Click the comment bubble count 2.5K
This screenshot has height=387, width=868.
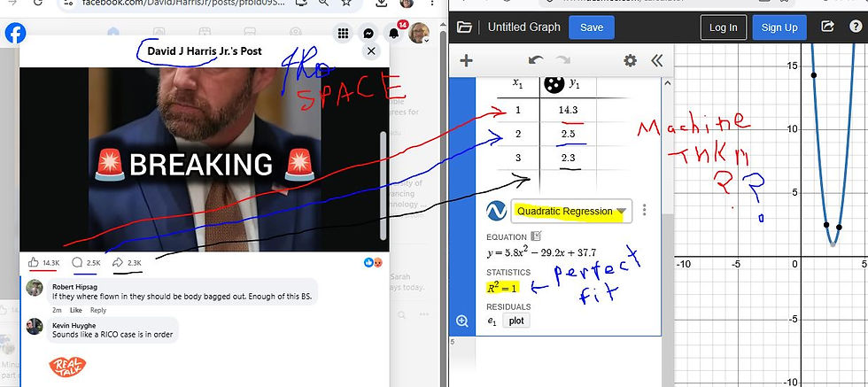coord(87,262)
